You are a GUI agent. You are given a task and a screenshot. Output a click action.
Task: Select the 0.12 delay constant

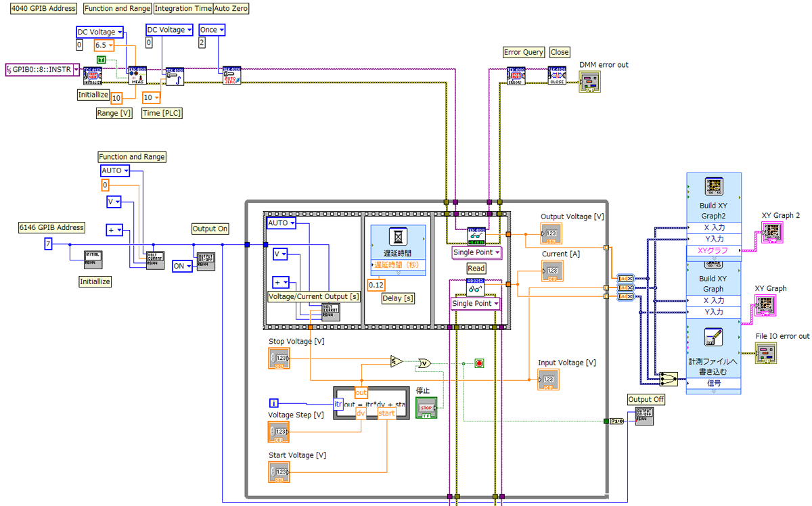point(376,285)
